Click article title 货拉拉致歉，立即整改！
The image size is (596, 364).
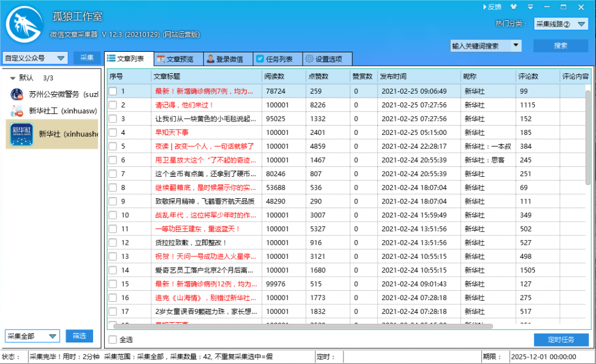click(191, 243)
